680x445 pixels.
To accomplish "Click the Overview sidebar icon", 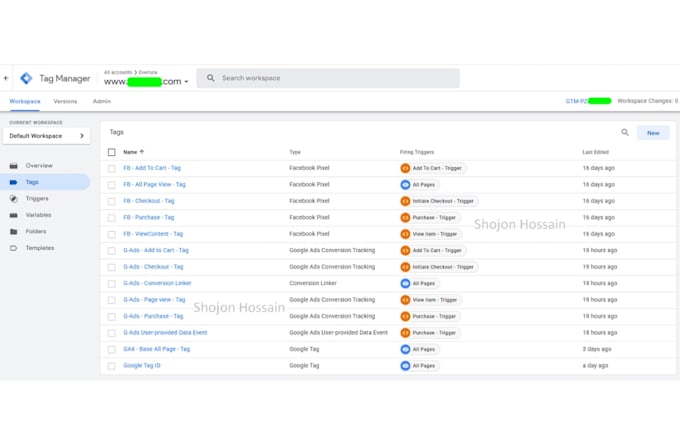I will [14, 166].
